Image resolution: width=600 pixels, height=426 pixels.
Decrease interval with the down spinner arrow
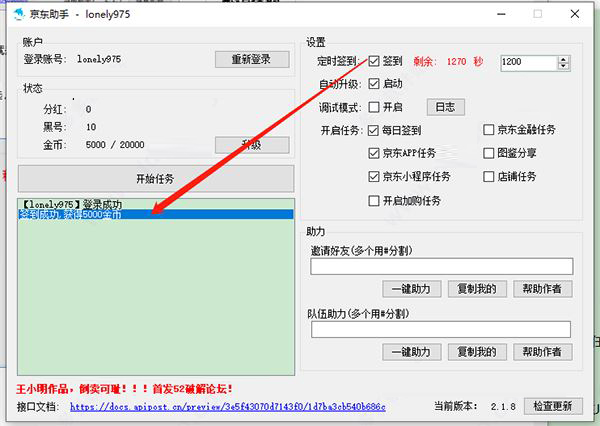tap(563, 67)
